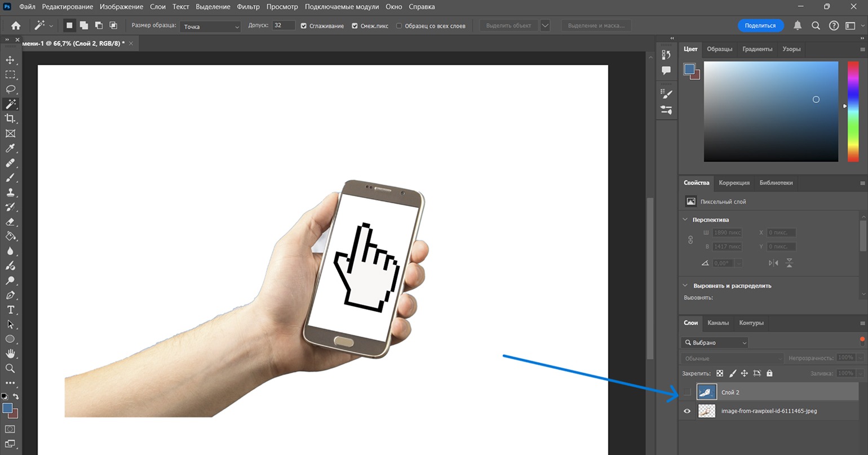Click the Поделиться button
This screenshot has height=455, width=868.
tap(760, 25)
